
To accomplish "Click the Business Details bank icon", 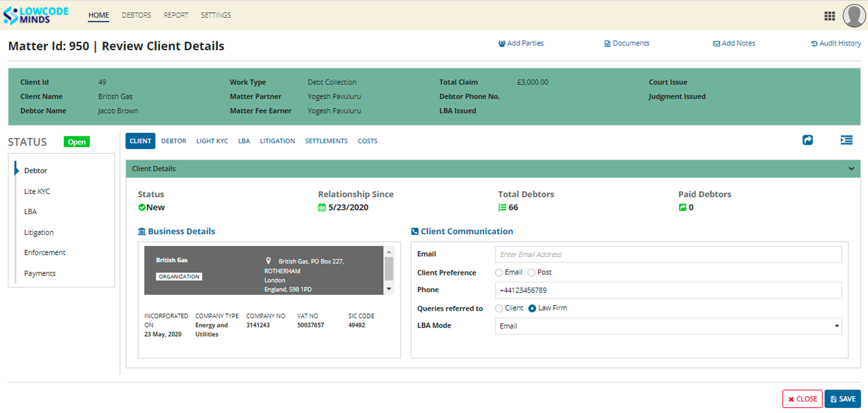I will pyautogui.click(x=142, y=232).
